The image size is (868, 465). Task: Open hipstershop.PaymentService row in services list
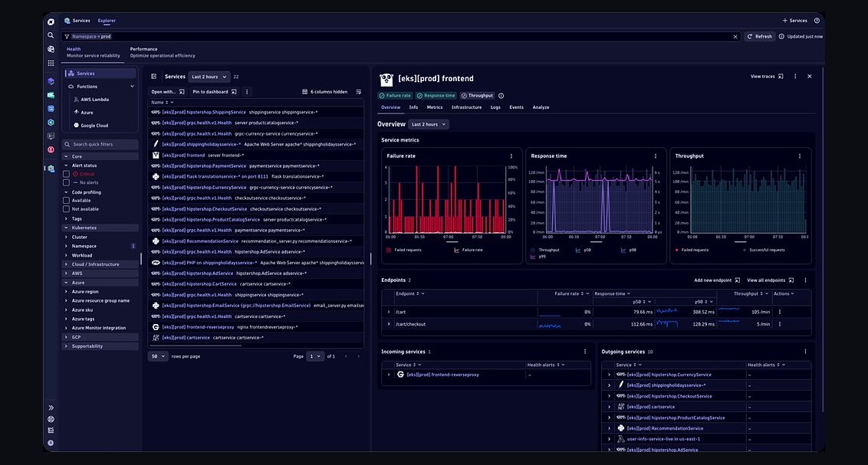tap(256, 166)
